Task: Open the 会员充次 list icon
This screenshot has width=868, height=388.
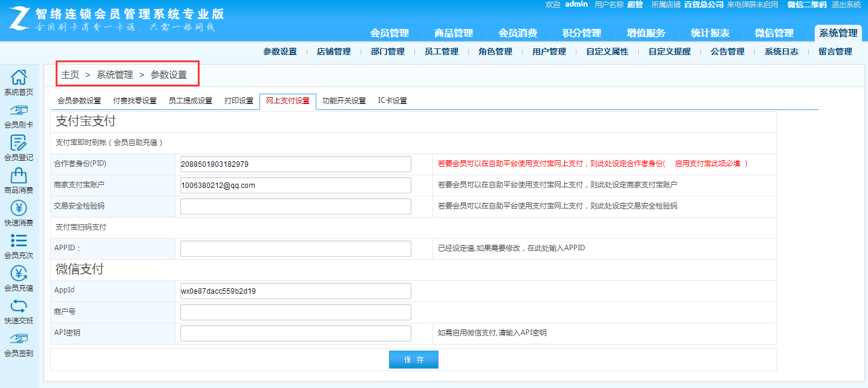Action: (x=19, y=241)
